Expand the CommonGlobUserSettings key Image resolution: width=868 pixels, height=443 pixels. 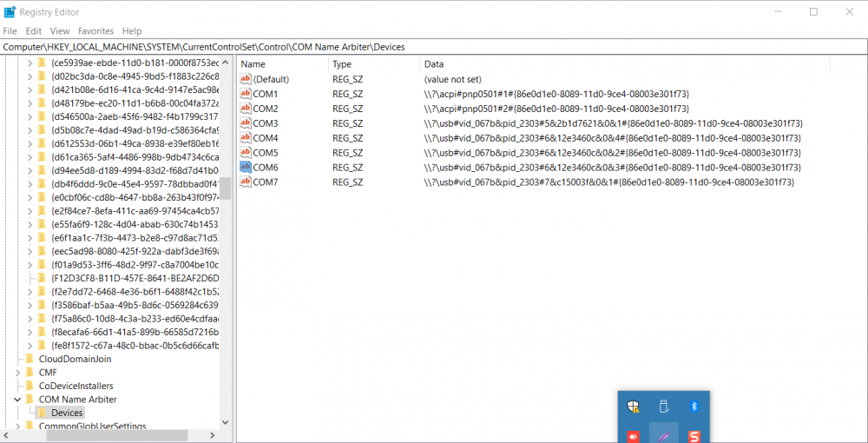(17, 426)
